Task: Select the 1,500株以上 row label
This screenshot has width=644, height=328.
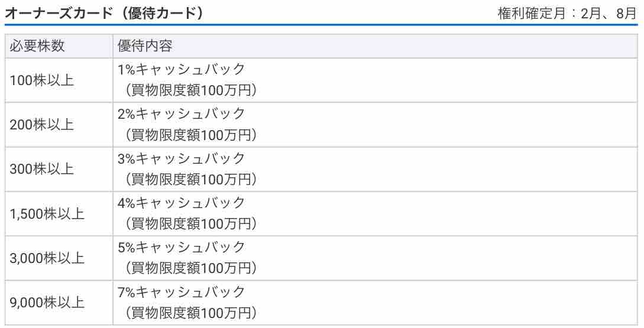Action: pyautogui.click(x=47, y=214)
